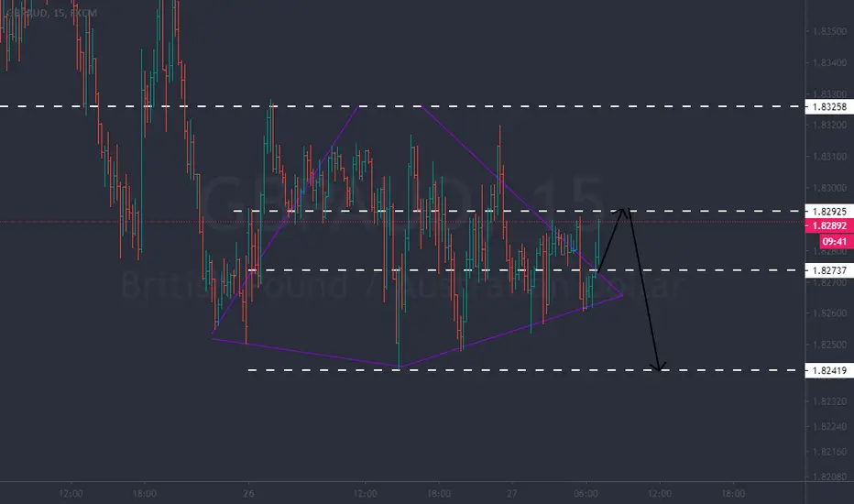
Task: Click the 1.83400 price scale value
Action: (x=829, y=62)
